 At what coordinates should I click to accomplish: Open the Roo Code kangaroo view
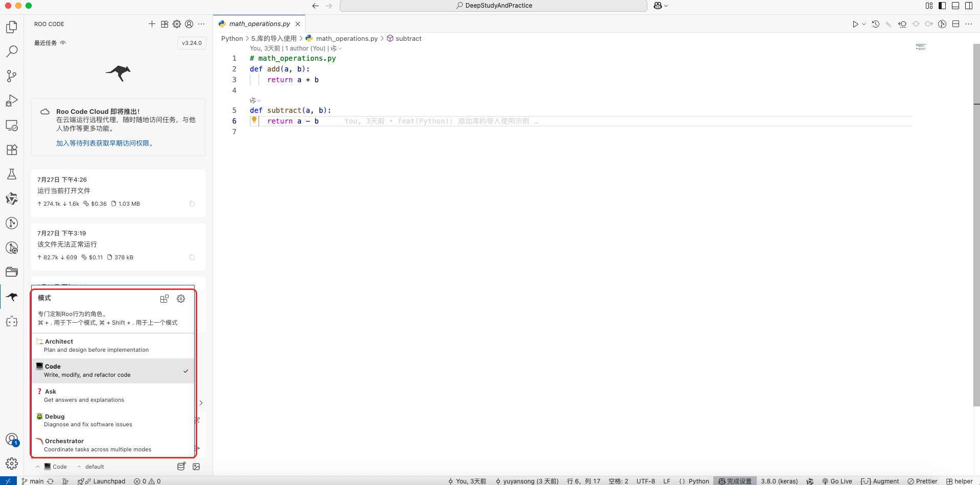click(12, 297)
